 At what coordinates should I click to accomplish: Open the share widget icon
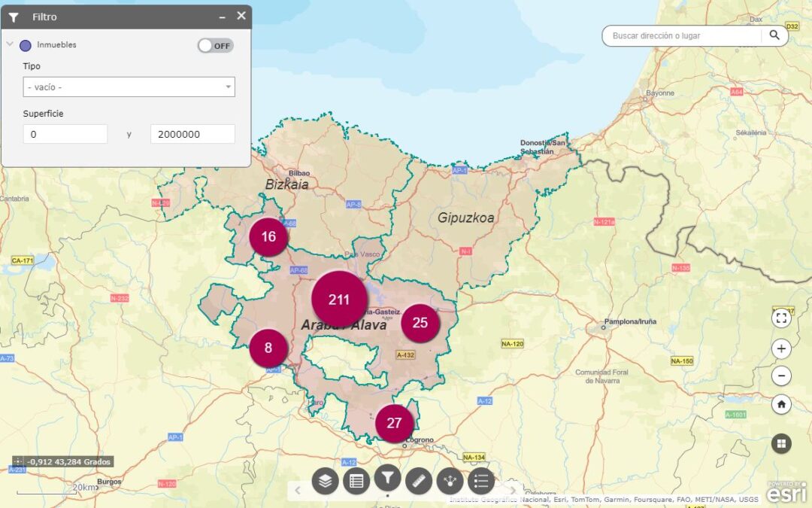click(x=450, y=480)
